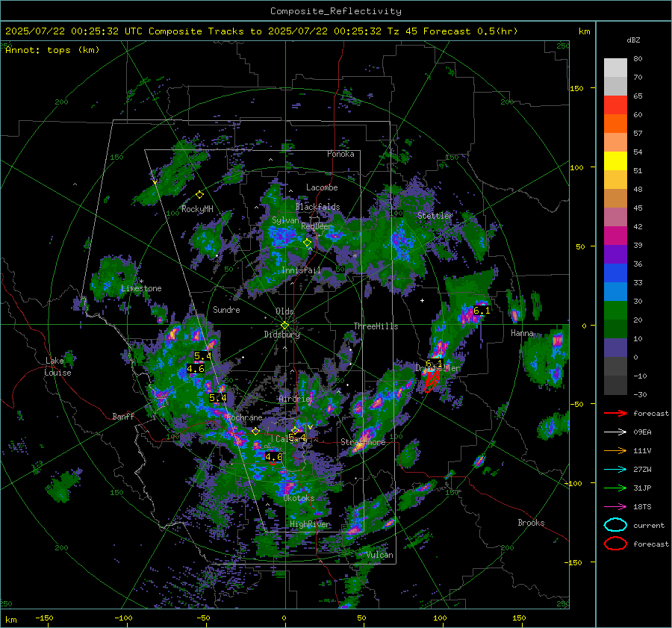Select the Vulcan map label
Screen dimensions: 672x628
tap(380, 555)
